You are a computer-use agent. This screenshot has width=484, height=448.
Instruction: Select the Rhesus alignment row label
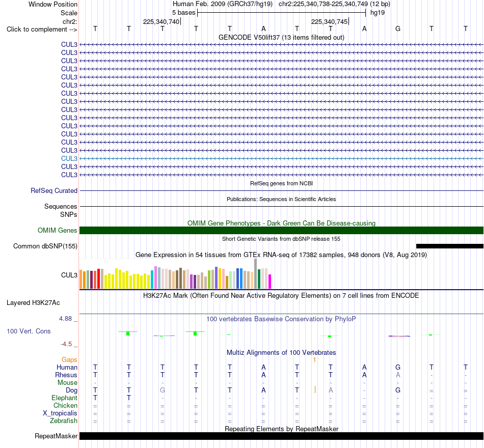click(66, 375)
